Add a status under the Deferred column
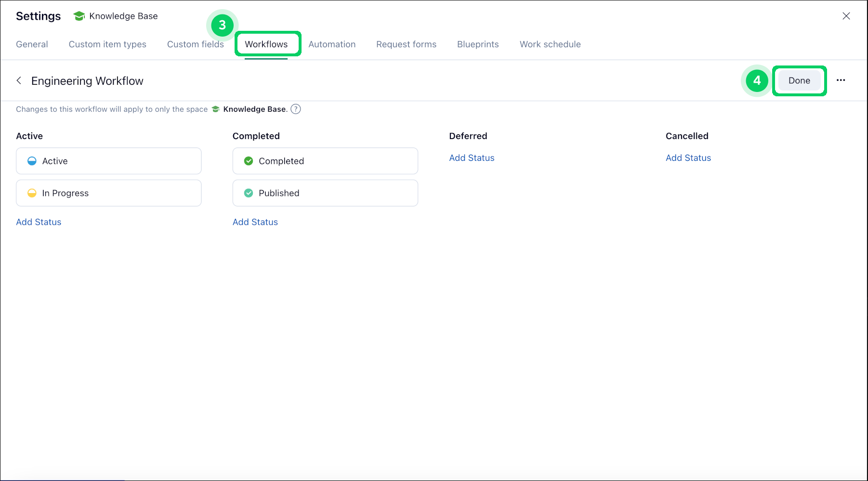Viewport: 868px width, 481px height. (x=472, y=157)
